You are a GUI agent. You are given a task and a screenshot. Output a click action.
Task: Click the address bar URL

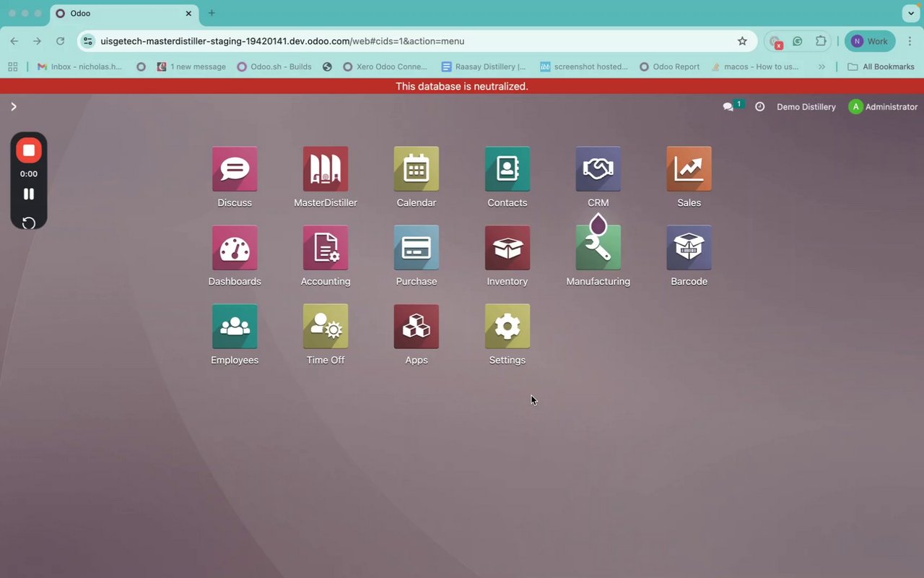[282, 41]
